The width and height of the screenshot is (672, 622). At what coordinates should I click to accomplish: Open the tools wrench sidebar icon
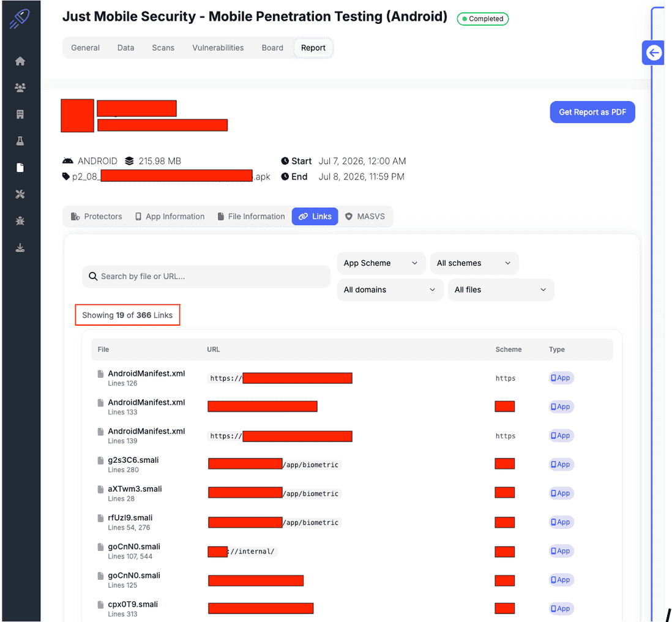coord(20,194)
